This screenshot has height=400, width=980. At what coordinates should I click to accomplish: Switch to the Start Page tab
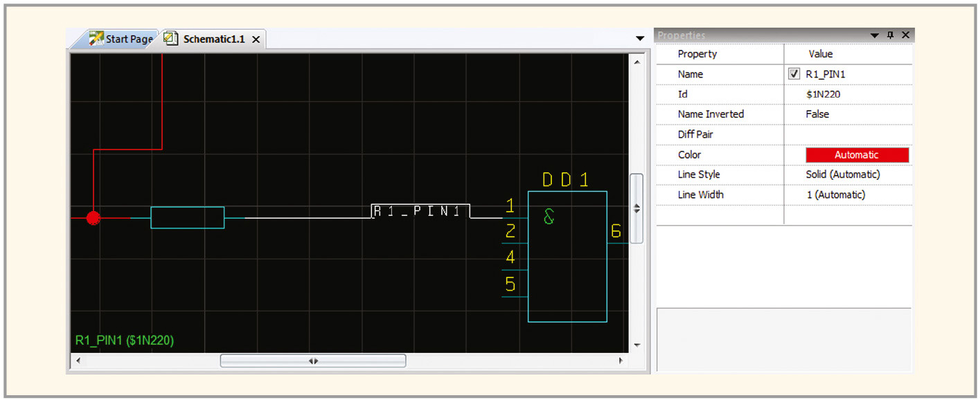121,39
